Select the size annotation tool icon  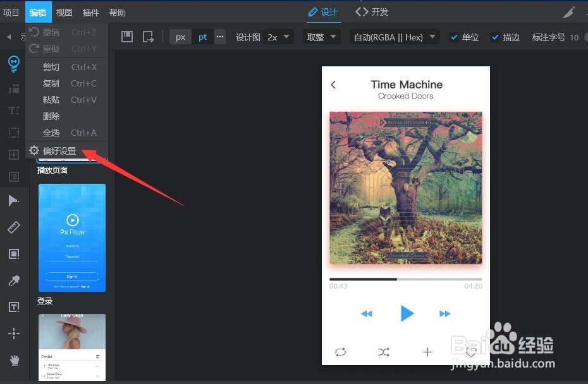click(14, 88)
